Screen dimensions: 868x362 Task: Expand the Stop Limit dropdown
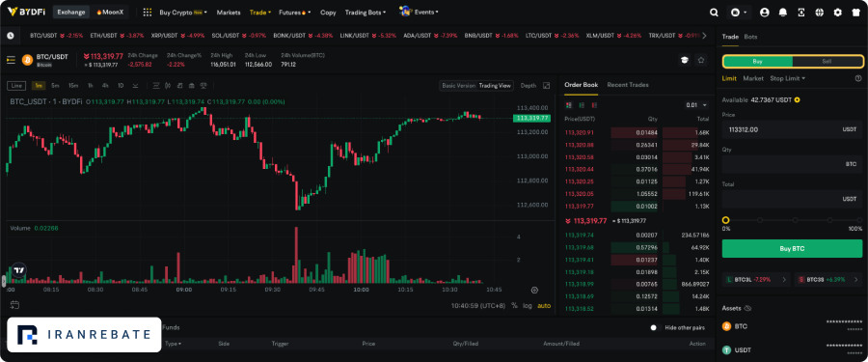[788, 78]
